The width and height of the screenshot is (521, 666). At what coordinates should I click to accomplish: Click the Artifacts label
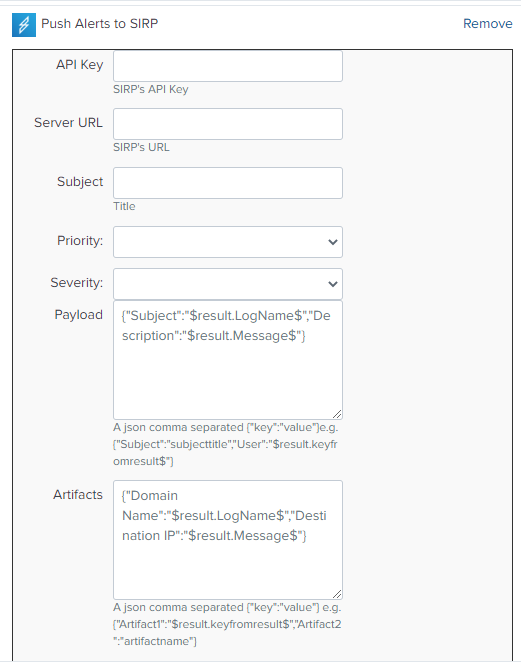coord(78,495)
